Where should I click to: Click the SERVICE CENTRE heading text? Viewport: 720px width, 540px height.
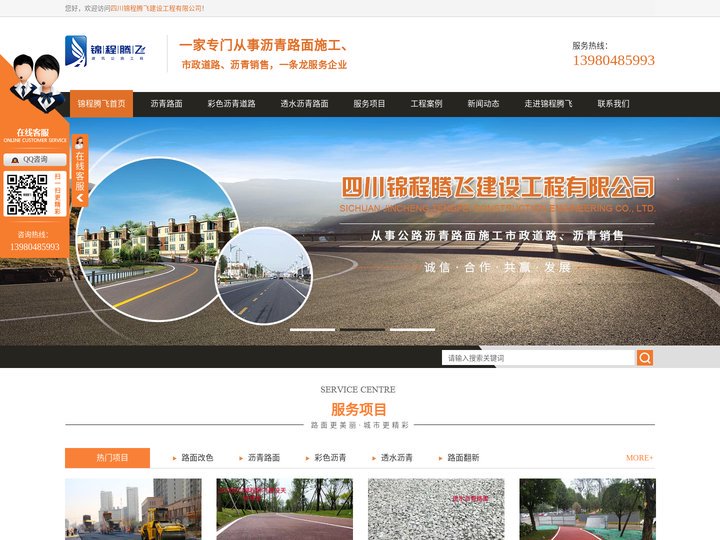pyautogui.click(x=358, y=389)
